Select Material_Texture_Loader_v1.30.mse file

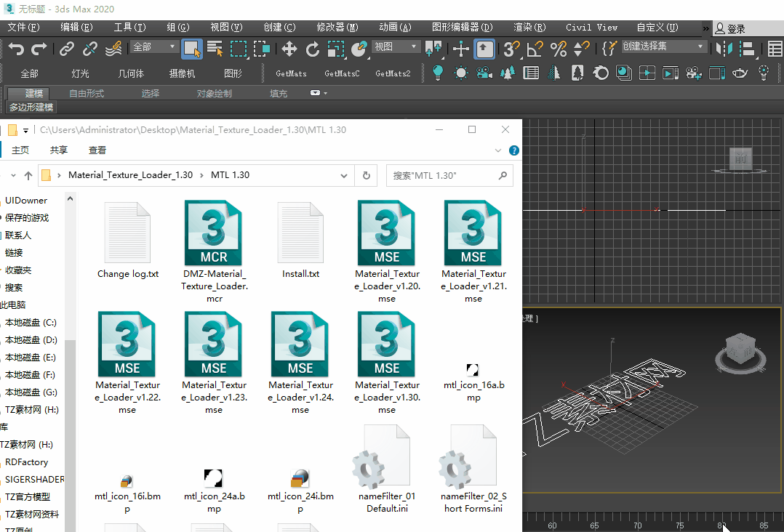[x=387, y=363]
